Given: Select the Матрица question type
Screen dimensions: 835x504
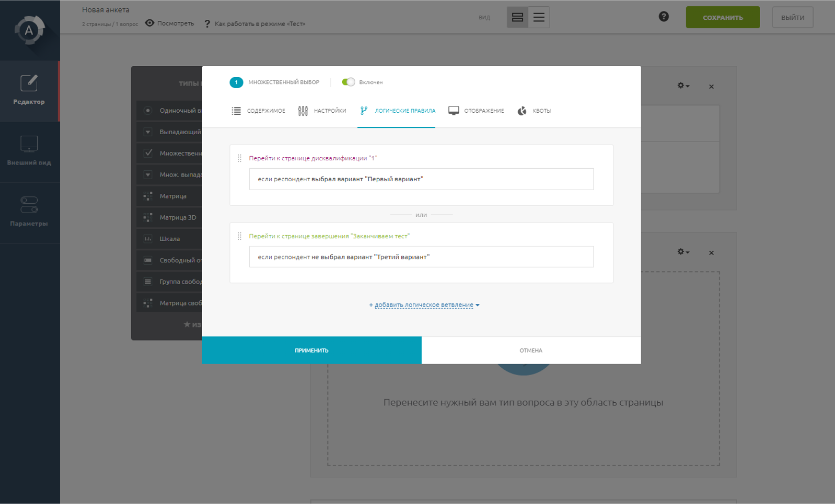Looking at the screenshot, I should pyautogui.click(x=173, y=196).
